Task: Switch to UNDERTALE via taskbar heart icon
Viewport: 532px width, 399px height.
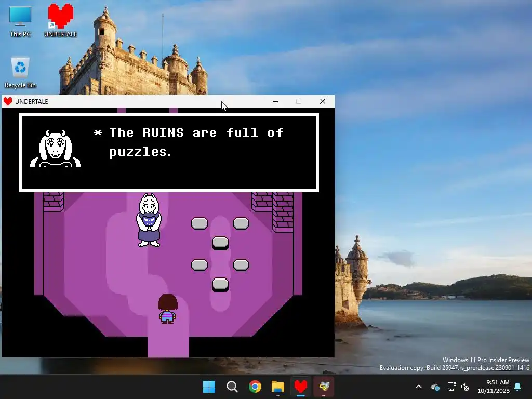Action: (x=301, y=387)
